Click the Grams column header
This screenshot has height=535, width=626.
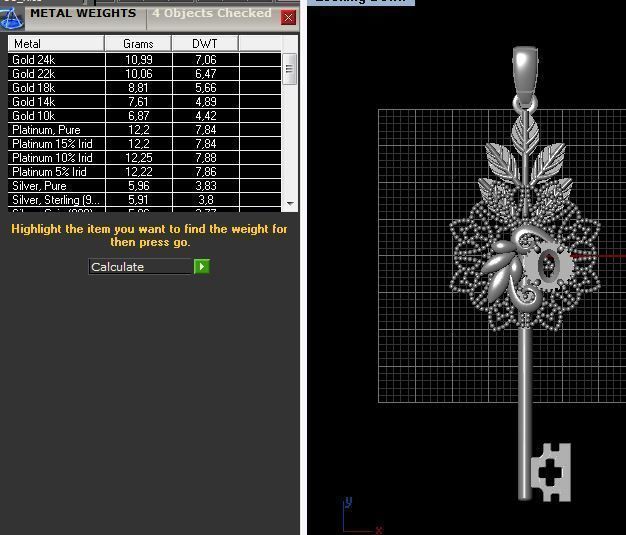[138, 44]
